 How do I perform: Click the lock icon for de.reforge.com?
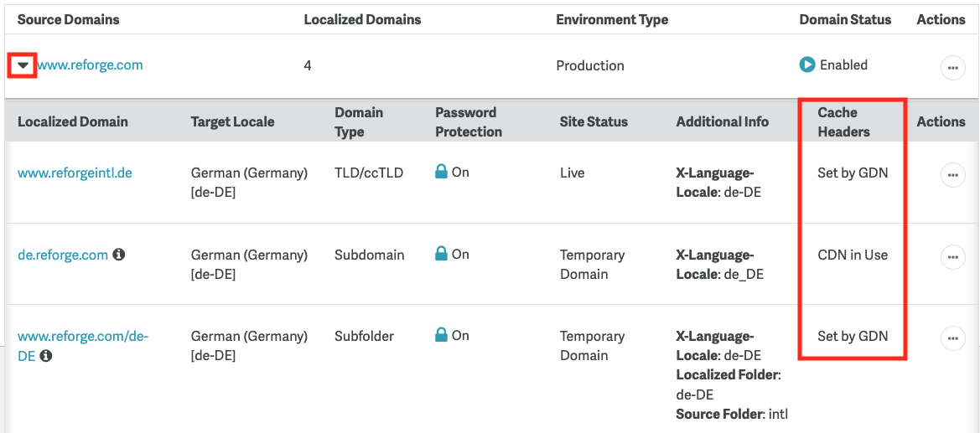(441, 254)
